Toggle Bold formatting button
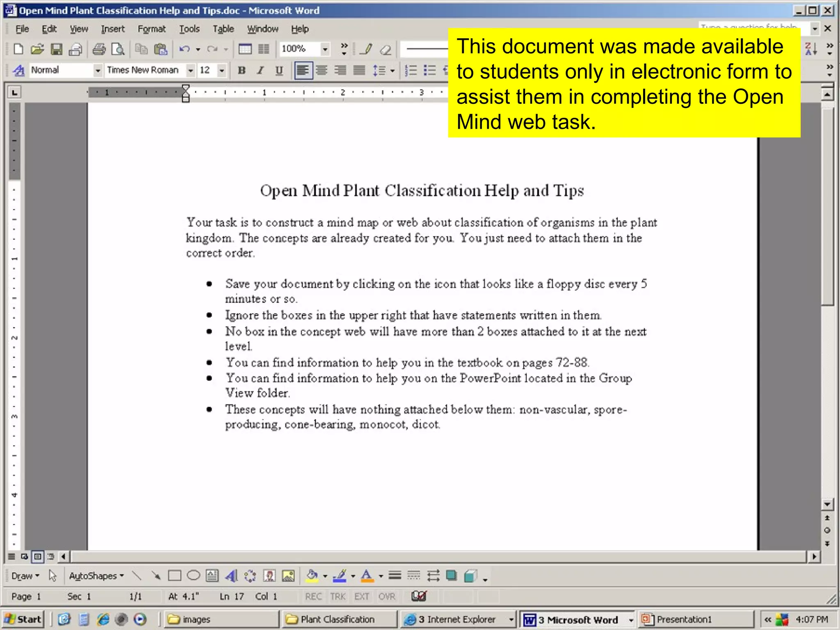 (x=242, y=71)
